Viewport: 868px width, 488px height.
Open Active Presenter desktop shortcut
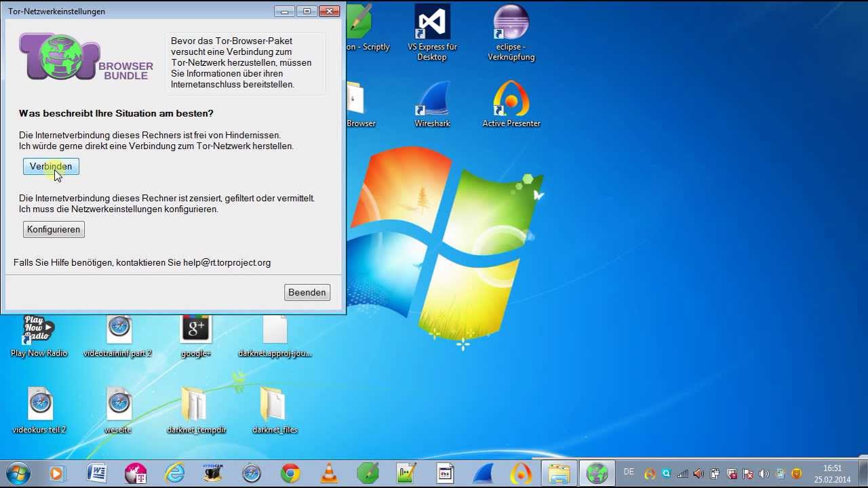pos(511,104)
